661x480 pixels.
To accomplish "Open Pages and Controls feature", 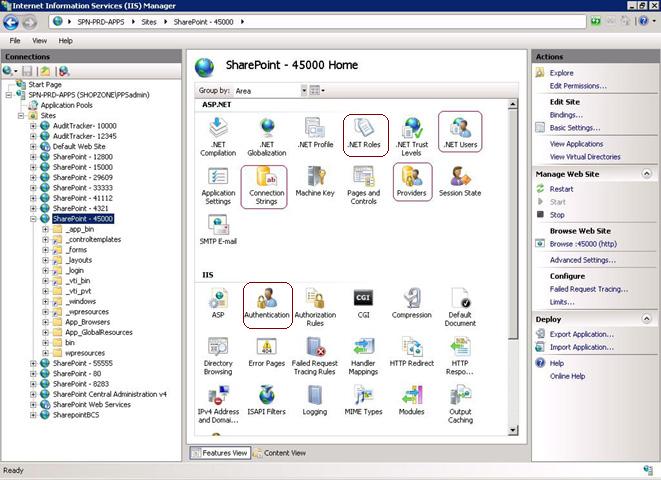I will [x=363, y=185].
